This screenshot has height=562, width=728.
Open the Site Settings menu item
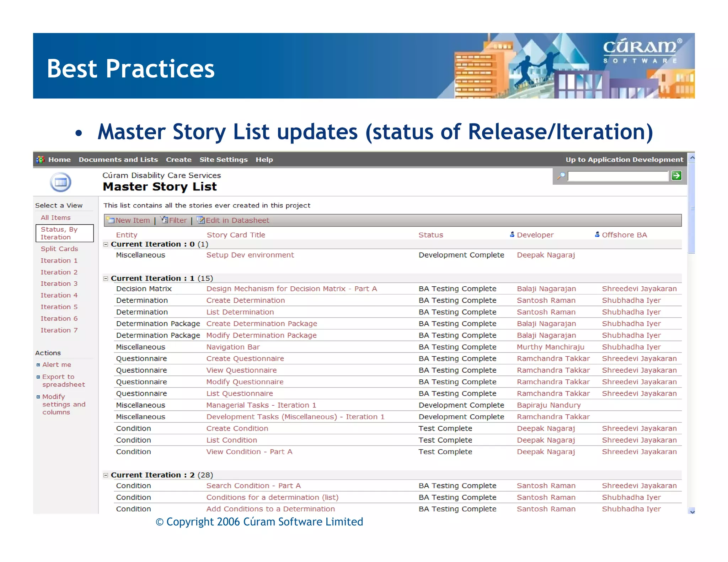[223, 160]
